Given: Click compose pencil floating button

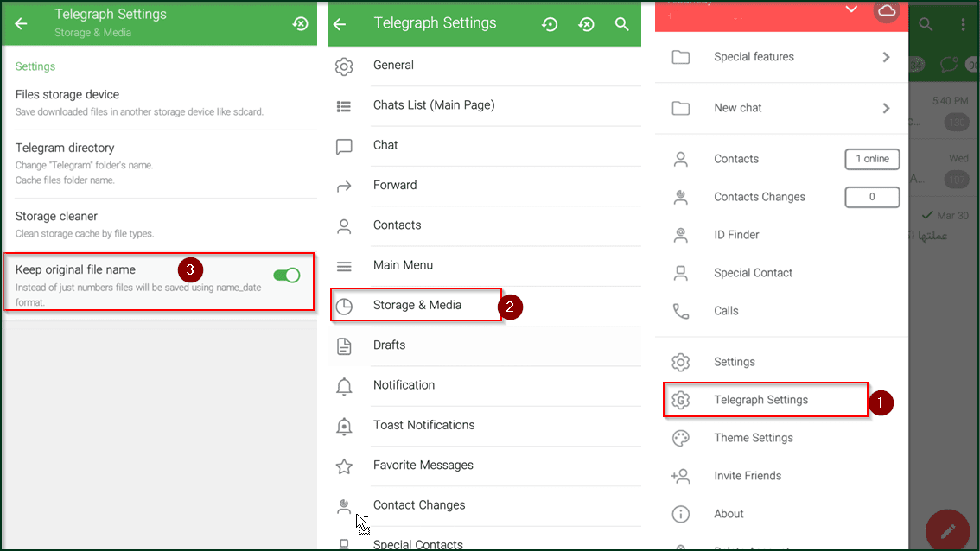Looking at the screenshot, I should coord(948,531).
